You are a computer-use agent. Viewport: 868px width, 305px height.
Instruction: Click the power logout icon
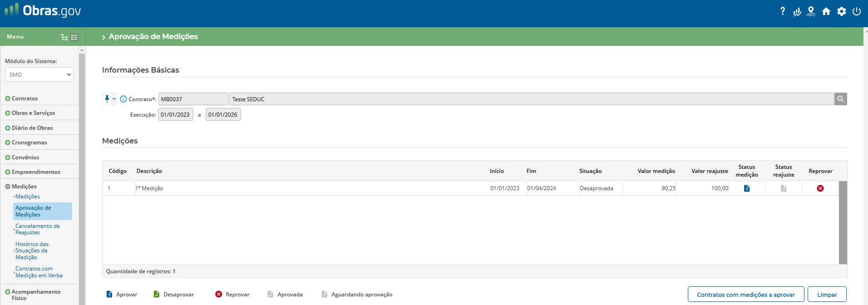click(857, 12)
